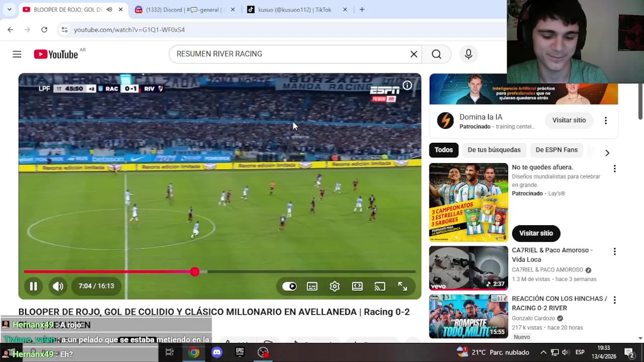Open the REACCIÓN CON LOS HINCHAS video
644x362 pixels.
coord(559,303)
